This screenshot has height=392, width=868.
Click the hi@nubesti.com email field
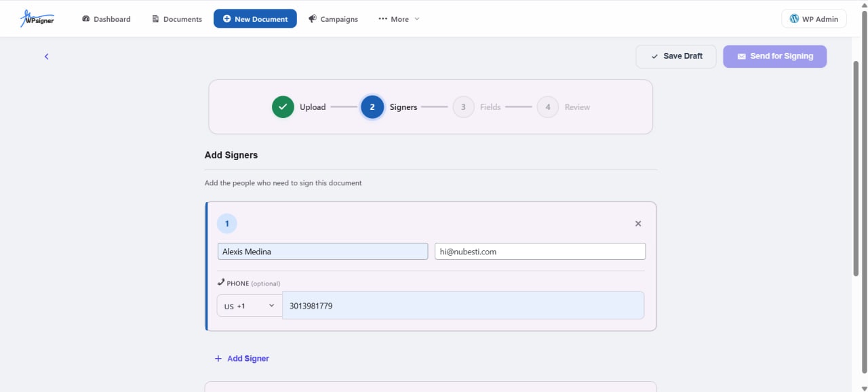(540, 251)
